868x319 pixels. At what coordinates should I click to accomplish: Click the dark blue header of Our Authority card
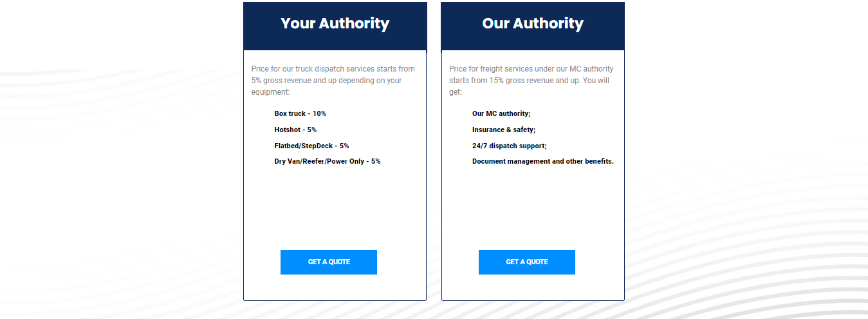pos(533,26)
